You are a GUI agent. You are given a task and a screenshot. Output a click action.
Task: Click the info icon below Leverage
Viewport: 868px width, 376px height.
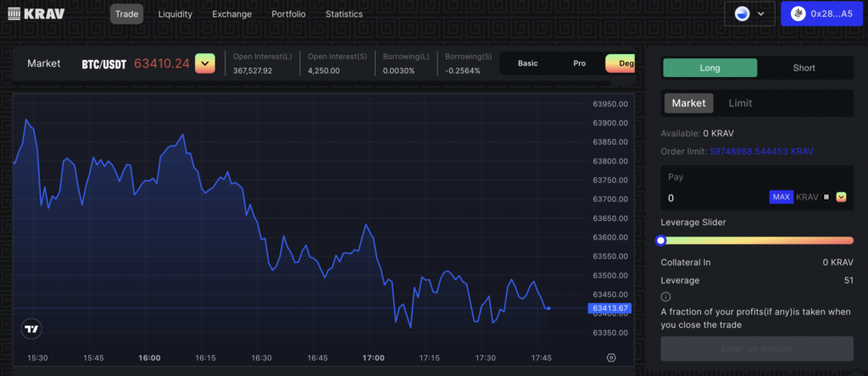click(x=665, y=297)
